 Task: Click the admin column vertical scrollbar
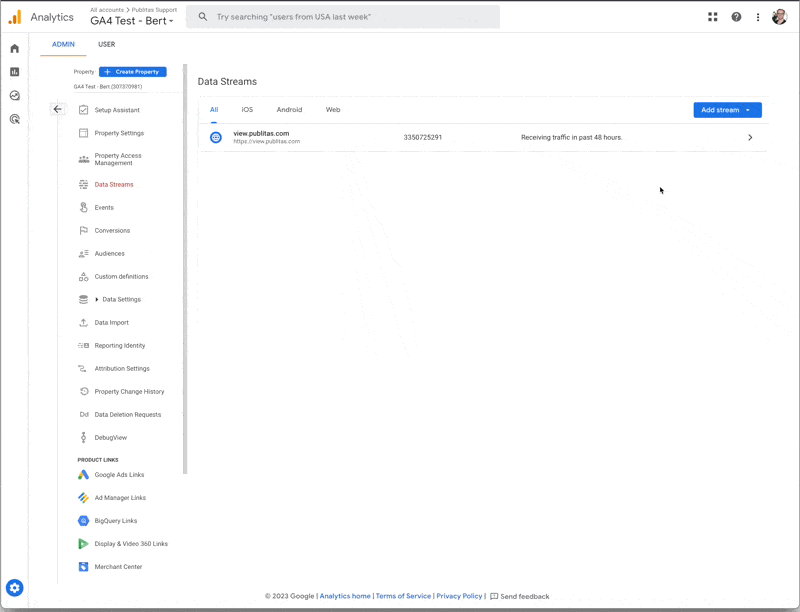coord(185,269)
